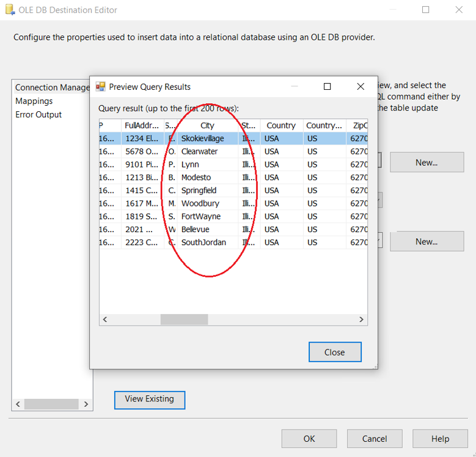The width and height of the screenshot is (476, 457).
Task: Maximize the Preview Query Results window
Action: pyautogui.click(x=327, y=87)
